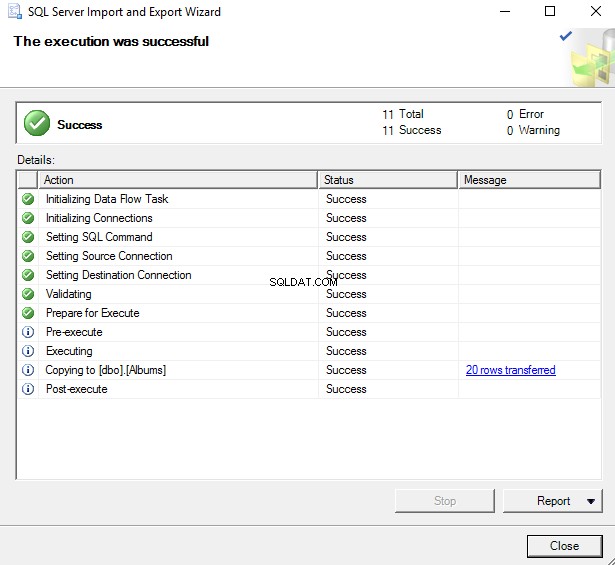The image size is (615, 565).
Task: Maximize the wizard window
Action: click(550, 11)
